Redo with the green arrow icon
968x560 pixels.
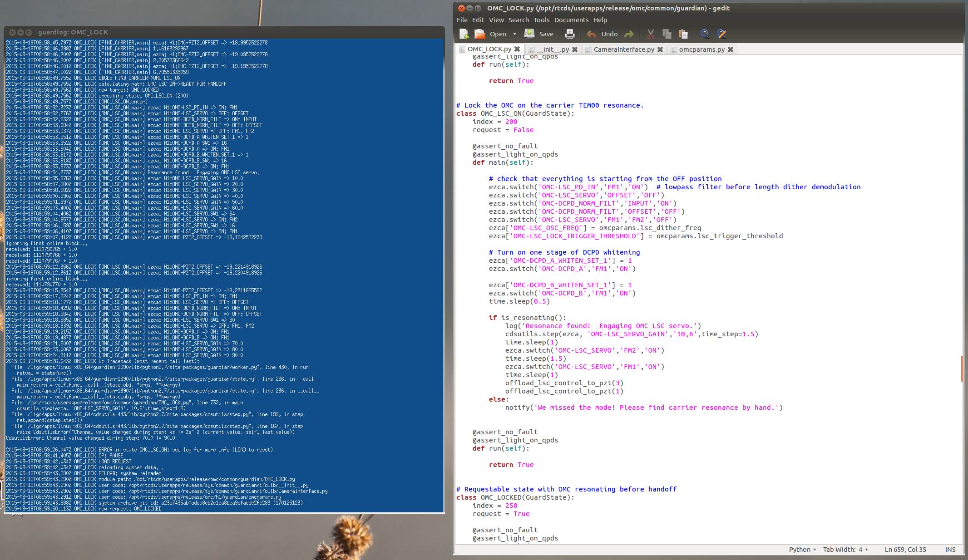(629, 34)
